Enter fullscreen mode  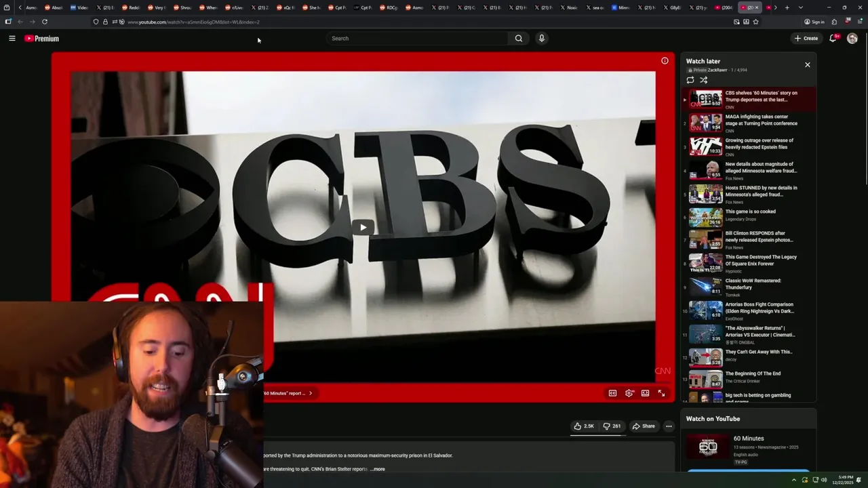click(x=661, y=393)
